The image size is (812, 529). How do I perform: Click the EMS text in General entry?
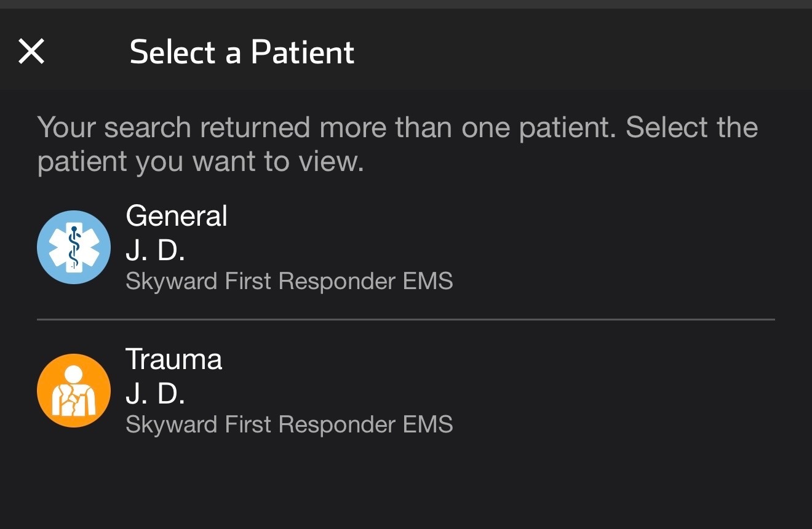(x=428, y=281)
